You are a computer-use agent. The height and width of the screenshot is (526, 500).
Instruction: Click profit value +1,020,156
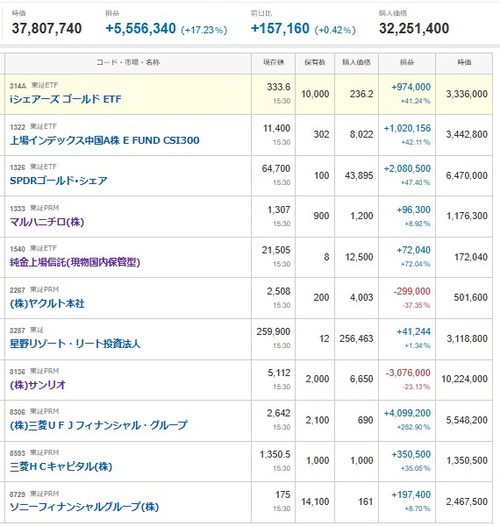click(x=407, y=128)
